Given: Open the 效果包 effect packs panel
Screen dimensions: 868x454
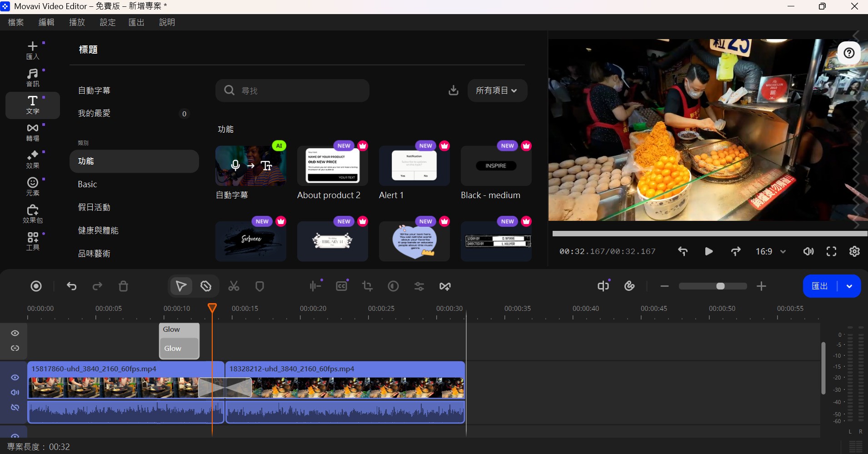Looking at the screenshot, I should (x=33, y=214).
